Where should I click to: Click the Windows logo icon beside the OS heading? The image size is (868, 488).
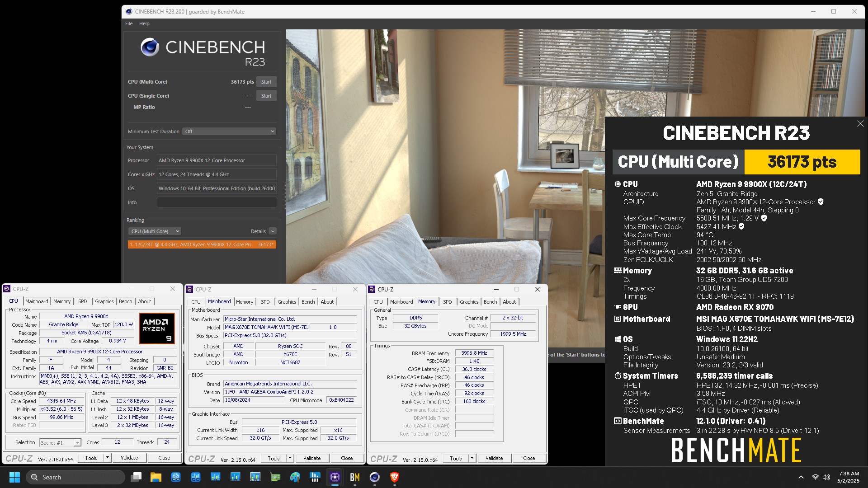coord(618,339)
